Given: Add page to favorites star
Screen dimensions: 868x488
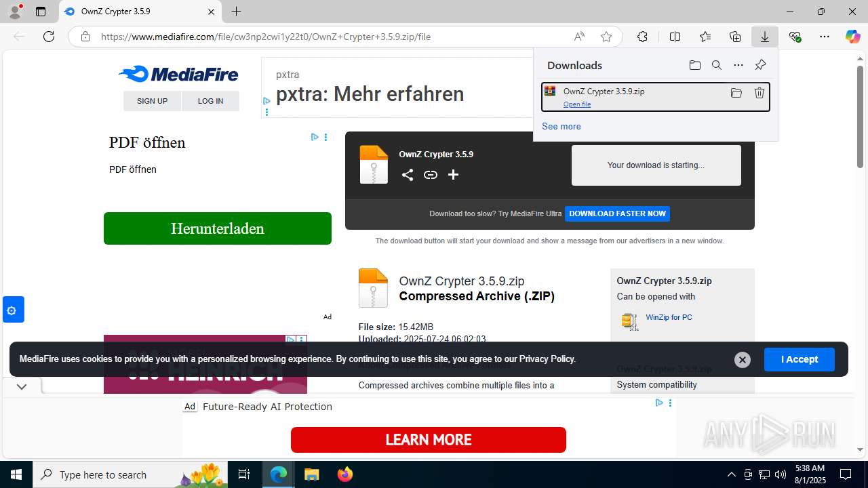Looking at the screenshot, I should (606, 37).
